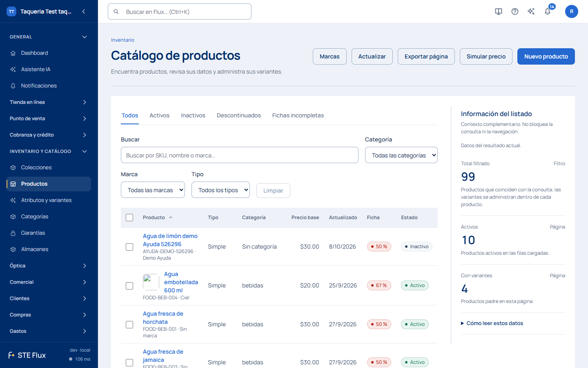Screen dimensions: 588x368
Task: Open the Todas las categorías dropdown
Action: point(401,155)
